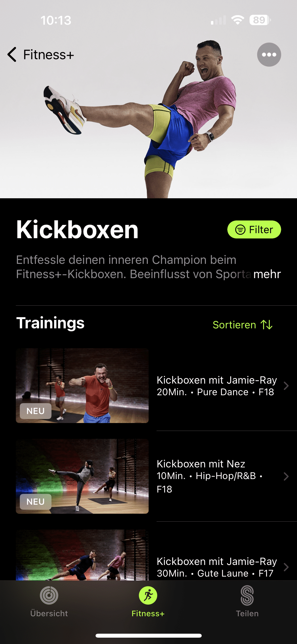Open chevron for Kickboxen mit Nez
The image size is (297, 644).
point(286,476)
